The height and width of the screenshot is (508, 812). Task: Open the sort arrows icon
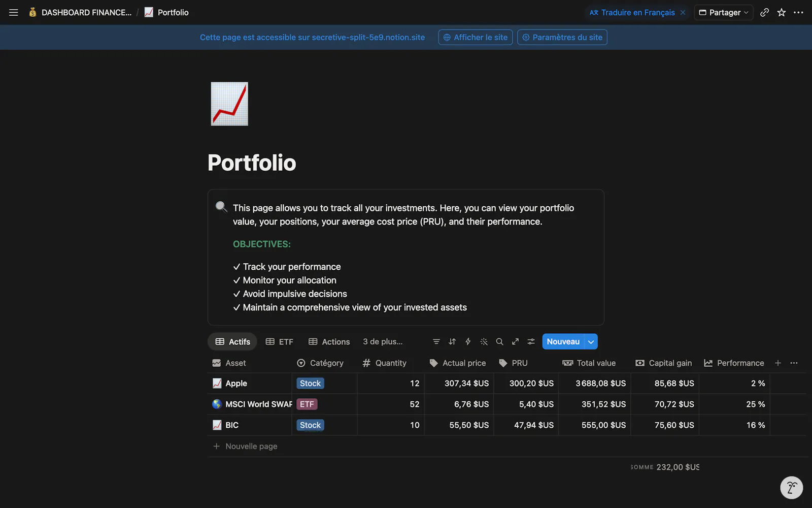coord(452,342)
